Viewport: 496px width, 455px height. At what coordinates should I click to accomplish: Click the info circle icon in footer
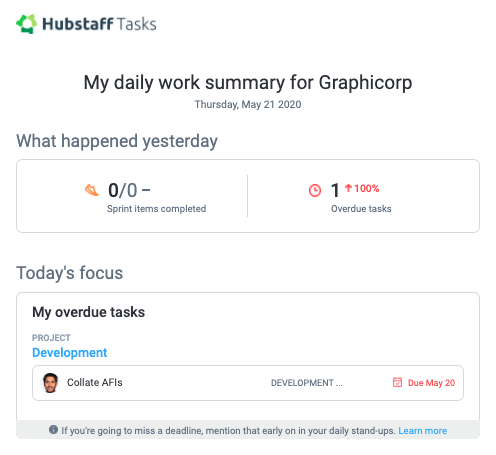[53, 429]
